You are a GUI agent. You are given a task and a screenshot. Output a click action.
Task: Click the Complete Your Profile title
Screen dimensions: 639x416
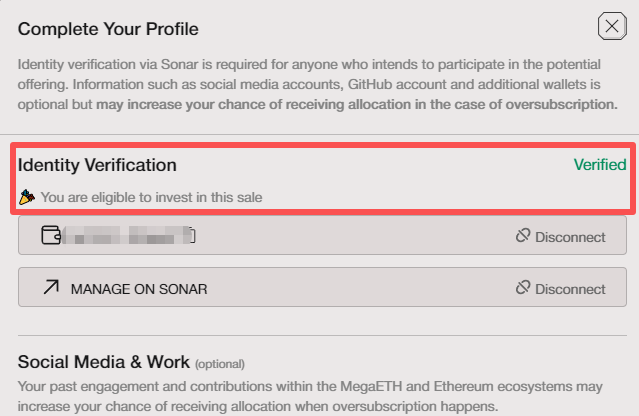[x=109, y=29]
